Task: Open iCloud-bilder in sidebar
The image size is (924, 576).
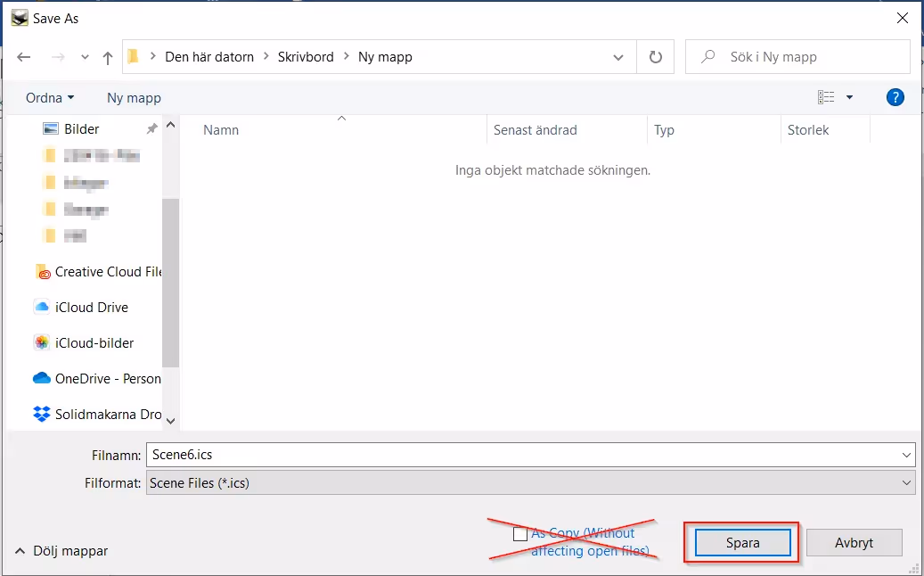Action: (x=84, y=342)
